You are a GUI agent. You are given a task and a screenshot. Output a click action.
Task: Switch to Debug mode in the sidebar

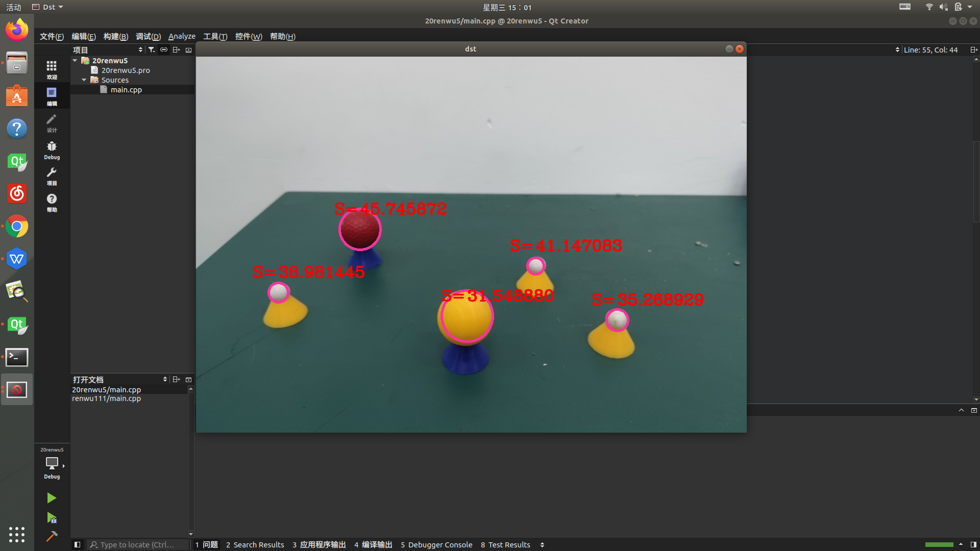click(52, 150)
